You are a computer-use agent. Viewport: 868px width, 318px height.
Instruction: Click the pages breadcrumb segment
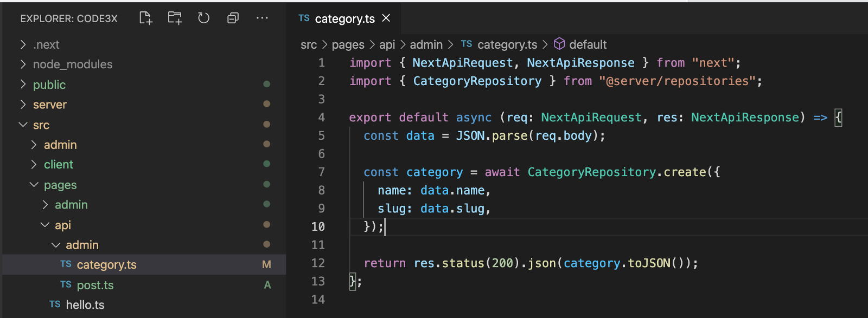coord(348,45)
